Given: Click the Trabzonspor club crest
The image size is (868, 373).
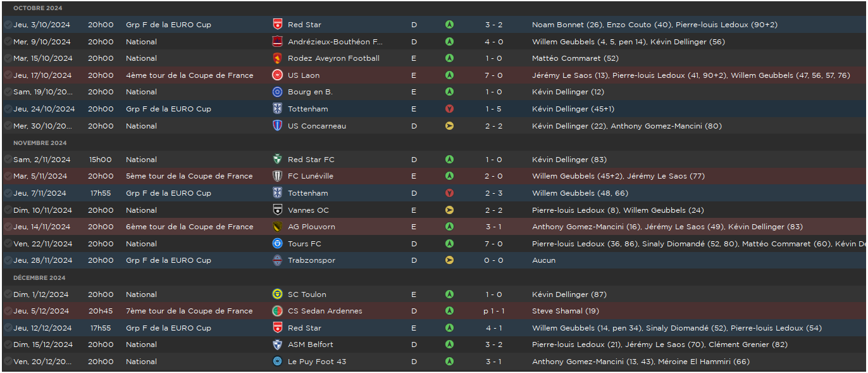Looking at the screenshot, I should (x=277, y=260).
